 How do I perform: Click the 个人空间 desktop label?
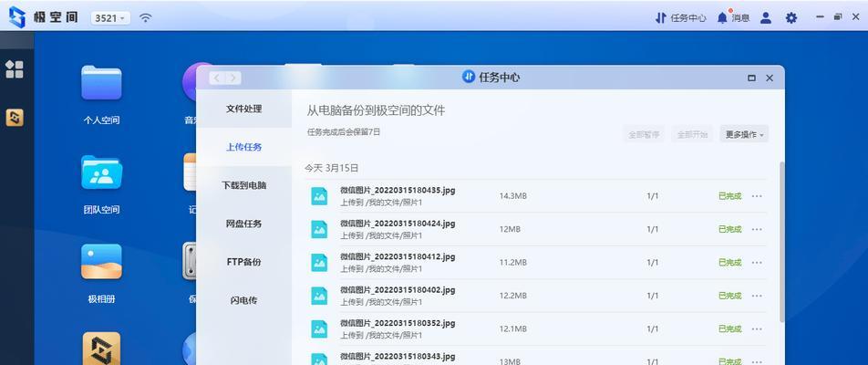point(101,120)
